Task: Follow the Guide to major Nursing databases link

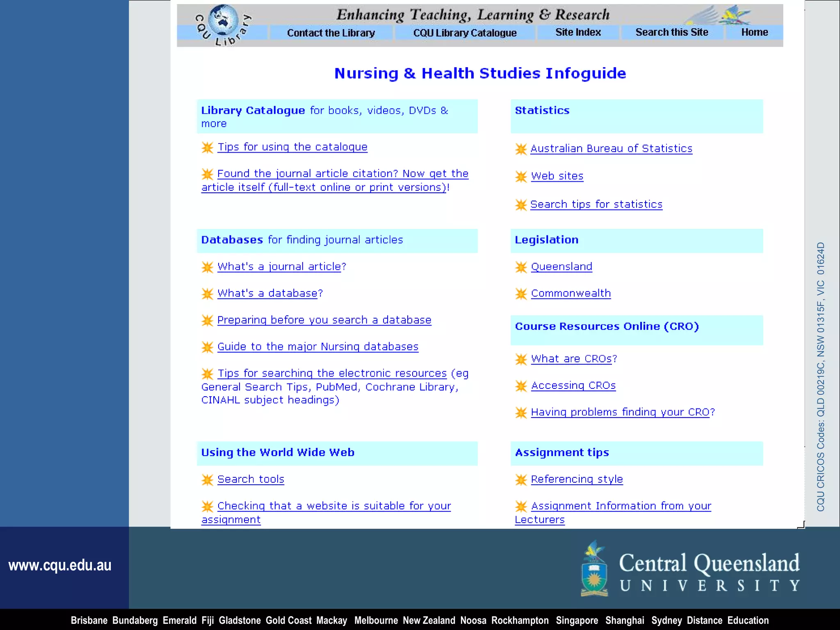Action: [x=317, y=347]
